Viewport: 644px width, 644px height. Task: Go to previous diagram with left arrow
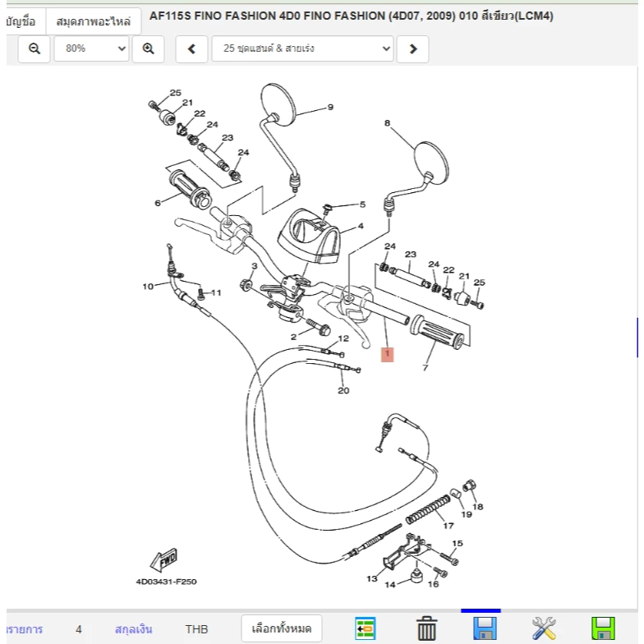(x=191, y=49)
